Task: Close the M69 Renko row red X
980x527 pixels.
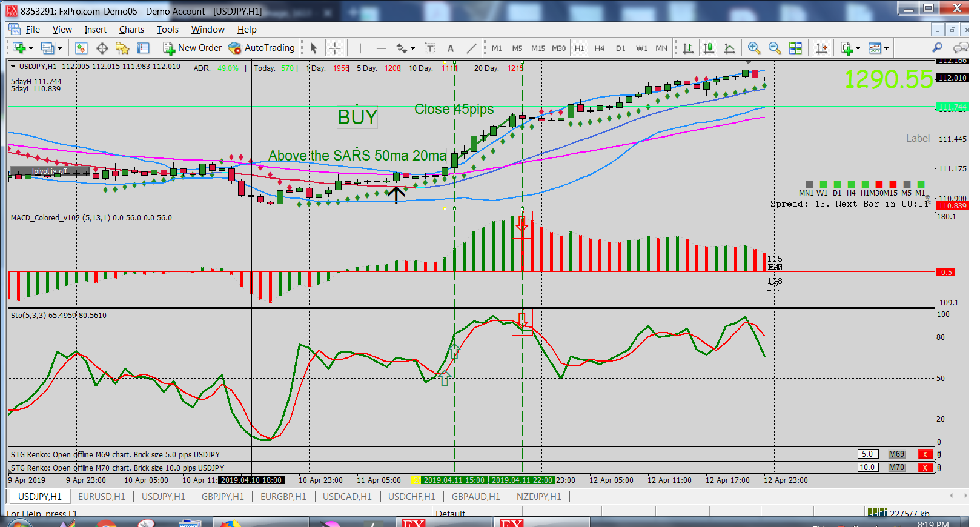Action: click(925, 454)
